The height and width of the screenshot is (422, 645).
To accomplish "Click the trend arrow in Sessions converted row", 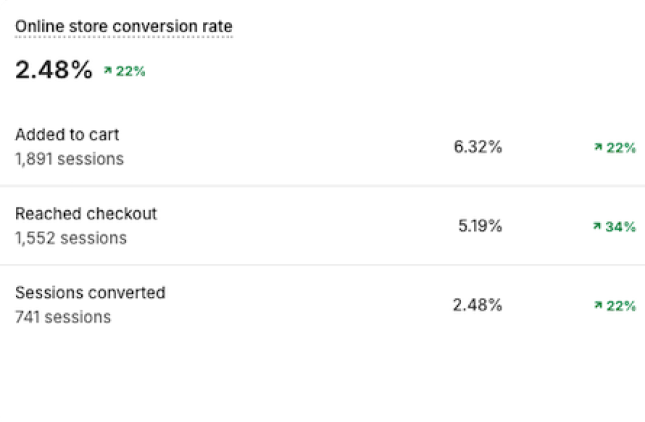I will (597, 306).
